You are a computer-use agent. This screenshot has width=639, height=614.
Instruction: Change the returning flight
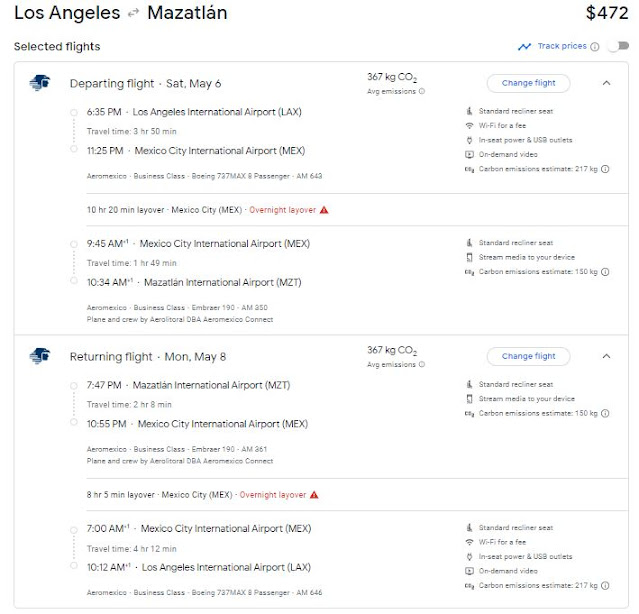tap(528, 356)
